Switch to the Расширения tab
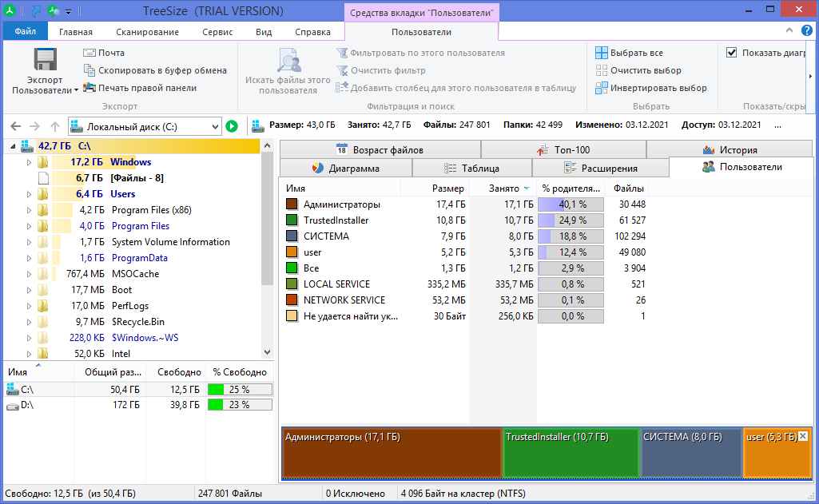This screenshot has height=504, width=819. point(601,169)
